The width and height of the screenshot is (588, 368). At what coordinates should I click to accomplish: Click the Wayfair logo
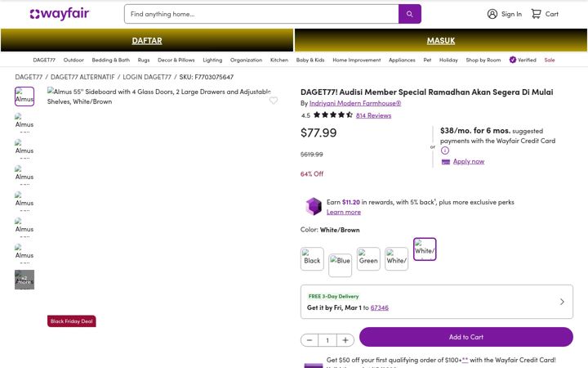pyautogui.click(x=60, y=14)
